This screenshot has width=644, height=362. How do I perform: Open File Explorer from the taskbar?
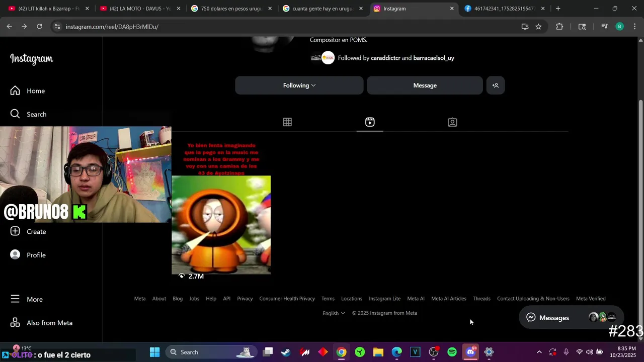point(378,352)
